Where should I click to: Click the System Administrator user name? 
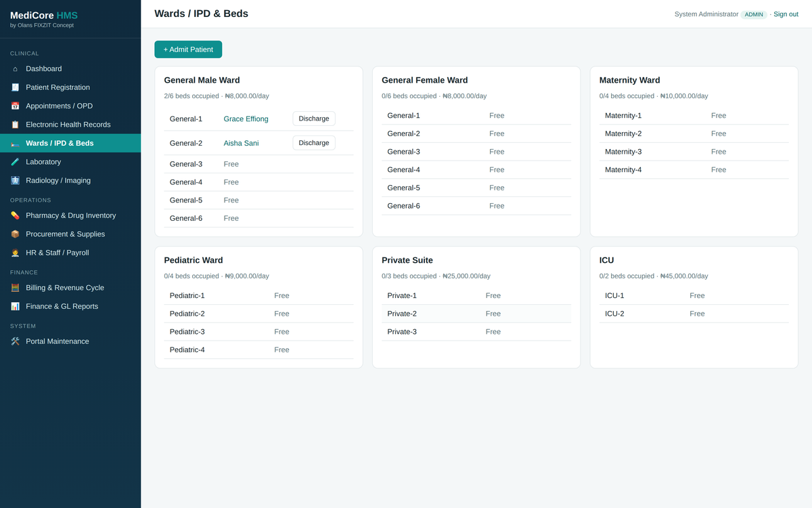point(706,14)
